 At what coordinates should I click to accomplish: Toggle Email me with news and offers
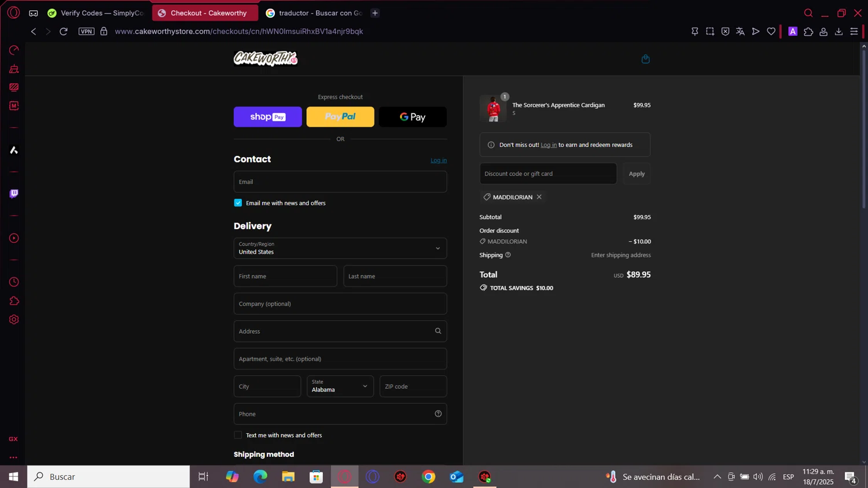click(238, 203)
